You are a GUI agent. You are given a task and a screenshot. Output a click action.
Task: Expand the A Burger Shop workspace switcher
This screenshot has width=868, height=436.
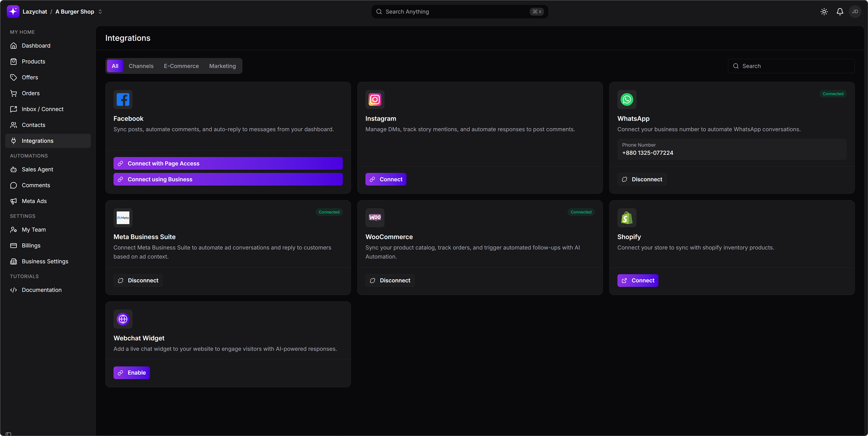click(100, 12)
